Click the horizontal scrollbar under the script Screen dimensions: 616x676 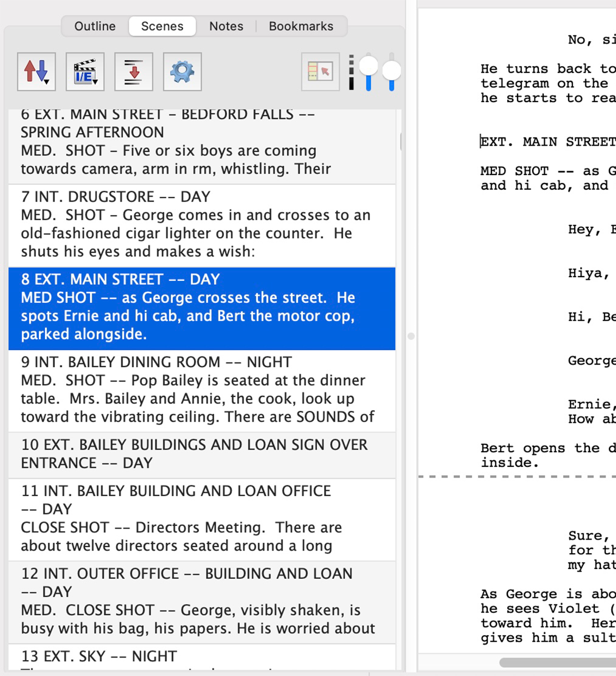pos(558,662)
